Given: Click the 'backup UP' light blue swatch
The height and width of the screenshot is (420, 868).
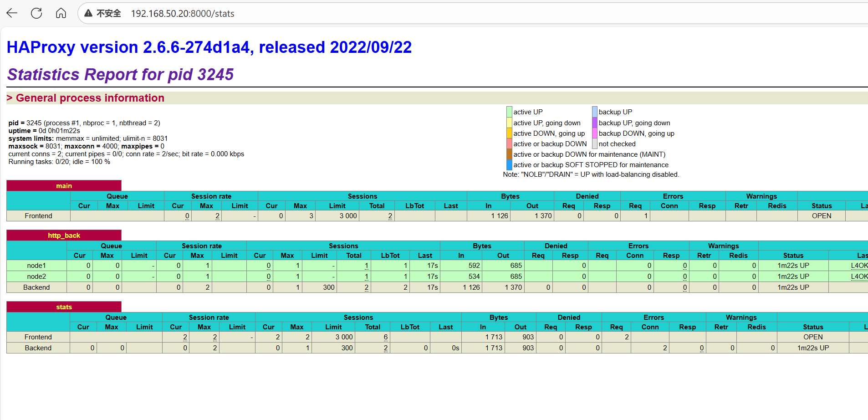Looking at the screenshot, I should click(595, 112).
